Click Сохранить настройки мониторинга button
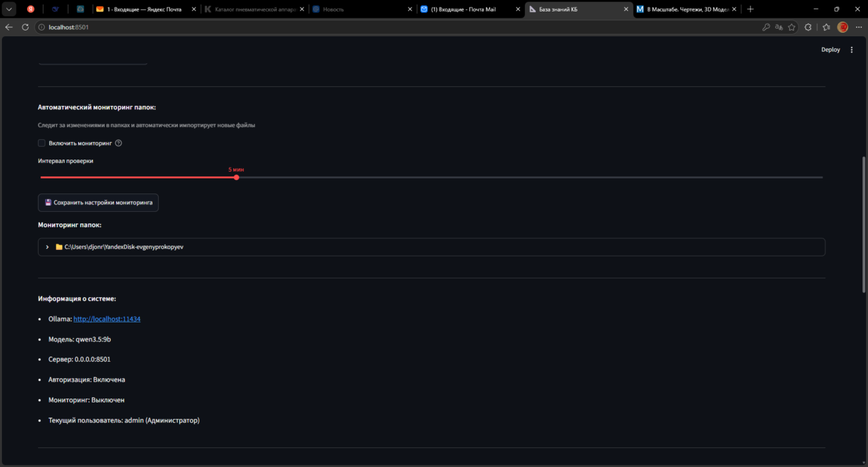Viewport: 868px width, 467px height. 98,202
